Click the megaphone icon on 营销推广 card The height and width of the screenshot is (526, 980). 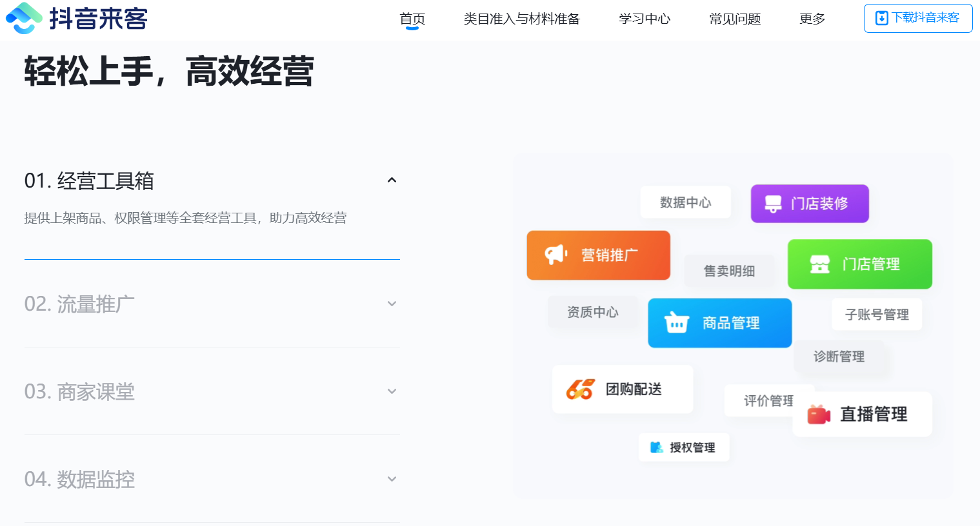555,255
